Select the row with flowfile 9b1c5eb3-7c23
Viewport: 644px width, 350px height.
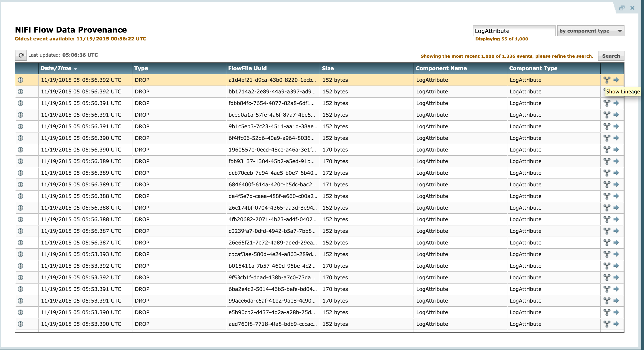273,126
